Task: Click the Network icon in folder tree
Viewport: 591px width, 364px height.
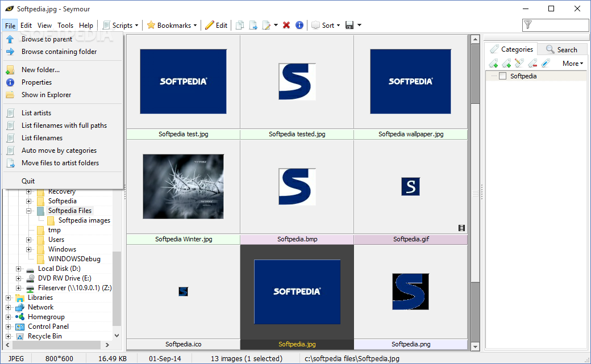Action: 20,307
